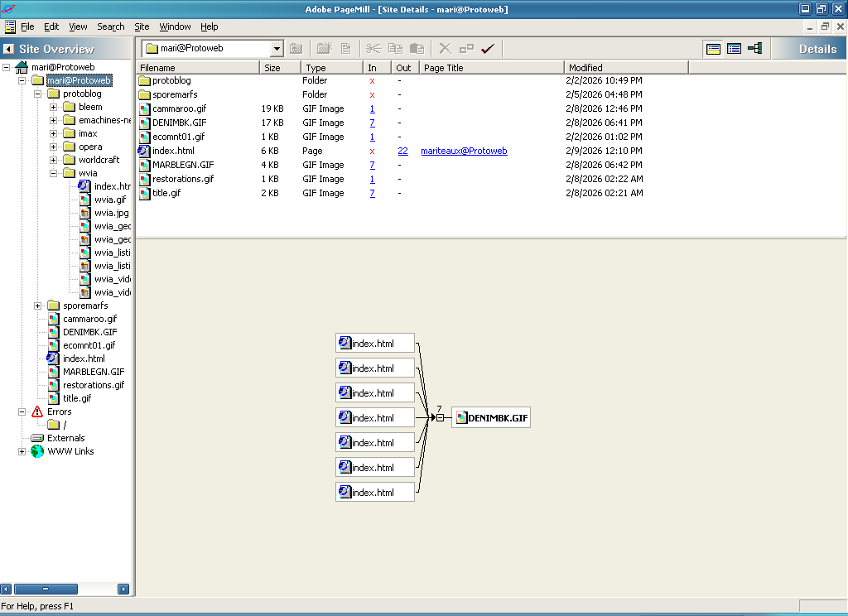Expand the bleem folder in tree
848x616 pixels.
point(54,107)
